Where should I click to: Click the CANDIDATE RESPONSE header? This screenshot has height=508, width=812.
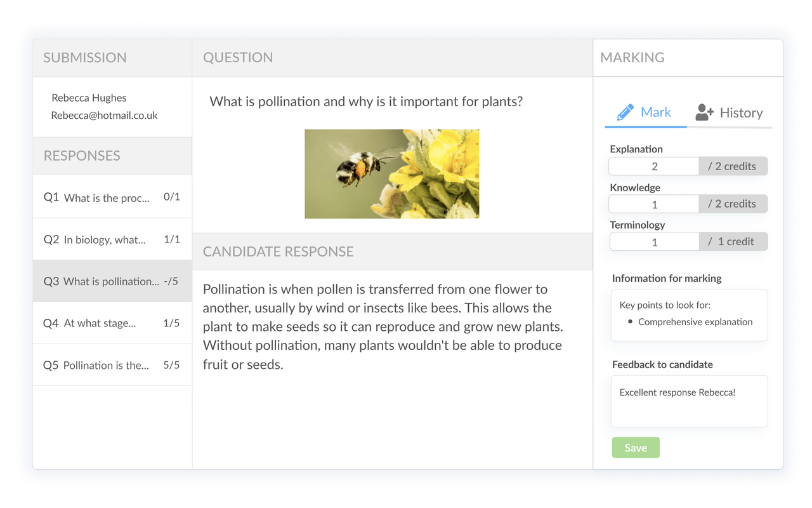[x=278, y=251]
